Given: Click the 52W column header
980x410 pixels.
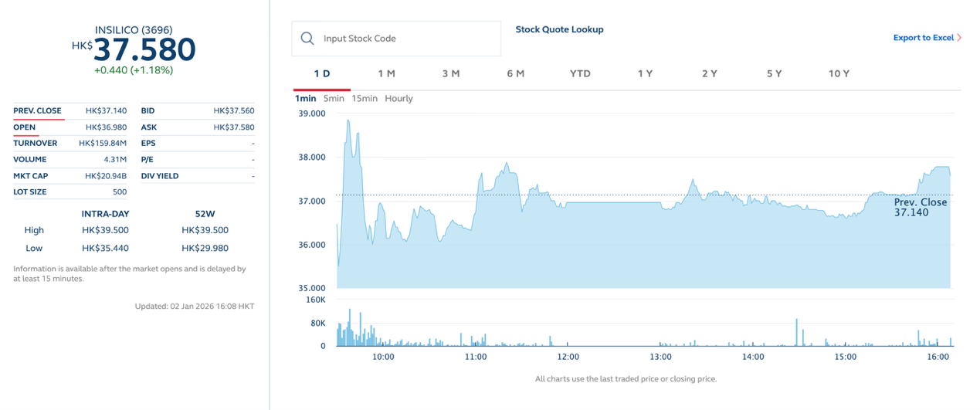Looking at the screenshot, I should [205, 212].
